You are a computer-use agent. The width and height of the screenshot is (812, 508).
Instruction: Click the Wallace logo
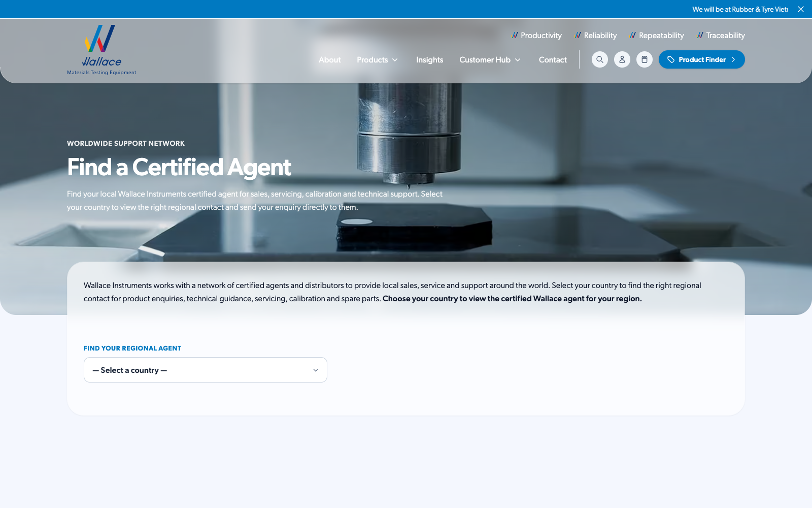(x=101, y=50)
